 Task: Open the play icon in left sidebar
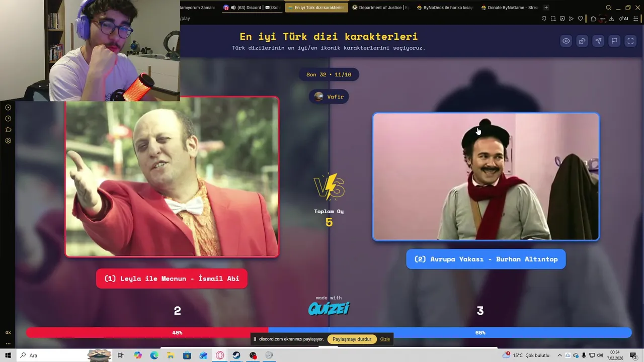click(8, 107)
